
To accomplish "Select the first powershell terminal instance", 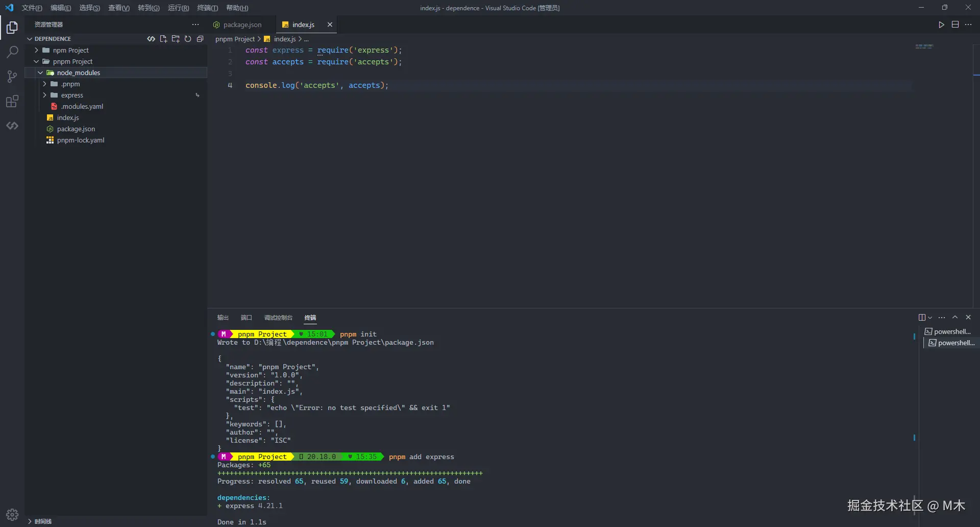I will pyautogui.click(x=949, y=331).
